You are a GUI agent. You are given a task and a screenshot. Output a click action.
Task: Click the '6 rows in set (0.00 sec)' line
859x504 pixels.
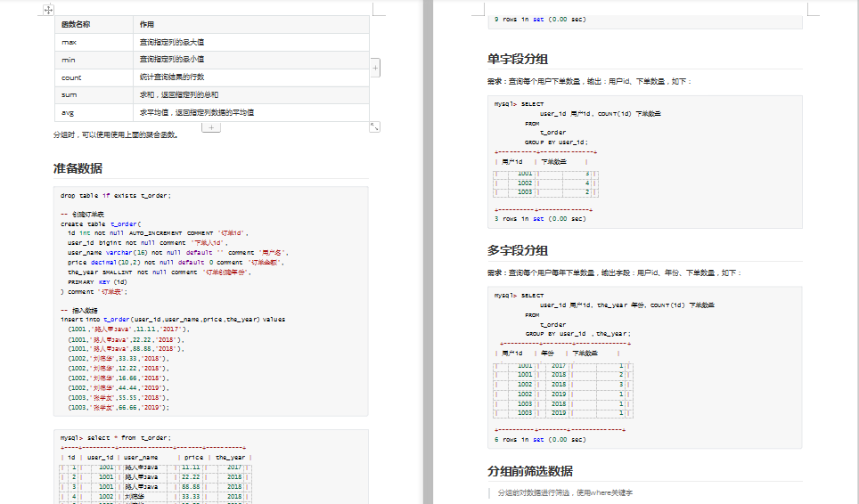(x=540, y=440)
